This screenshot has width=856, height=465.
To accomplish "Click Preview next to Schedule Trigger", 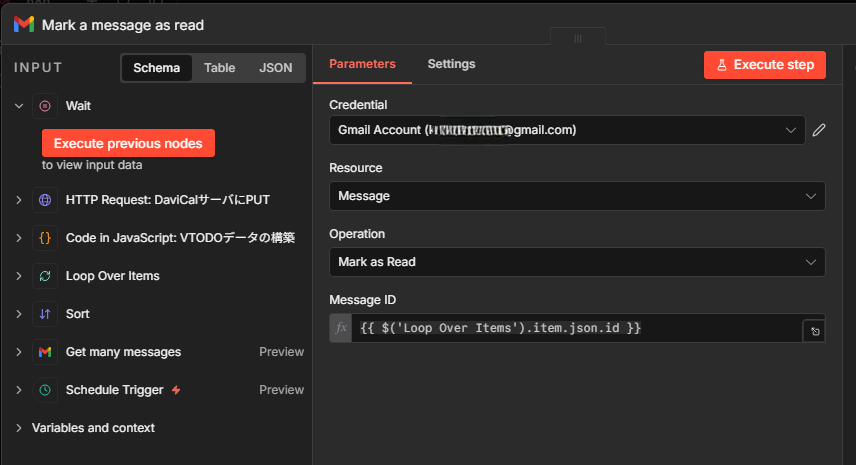I will [x=281, y=390].
